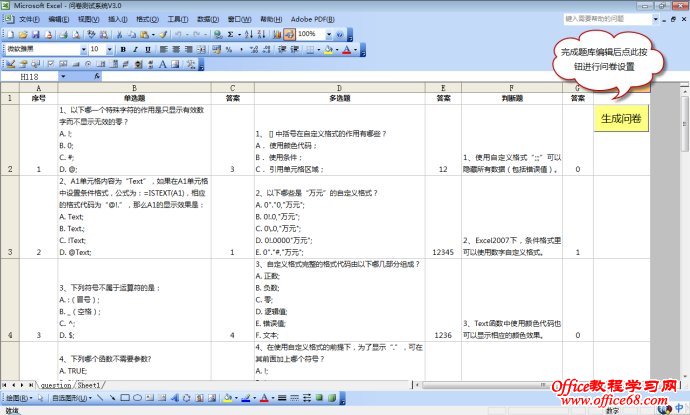The image size is (690, 415).
Task: Open the 格式(O) menu
Action: [147, 19]
